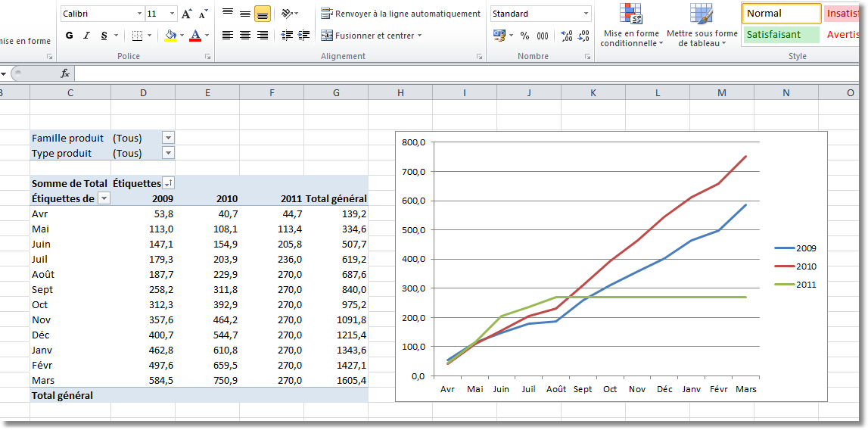
Task: Open the Calibri font name dropdown
Action: click(x=139, y=14)
